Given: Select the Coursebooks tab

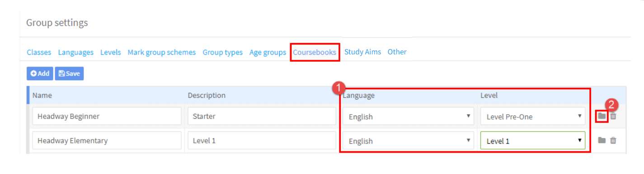Looking at the screenshot, I should tap(315, 52).
